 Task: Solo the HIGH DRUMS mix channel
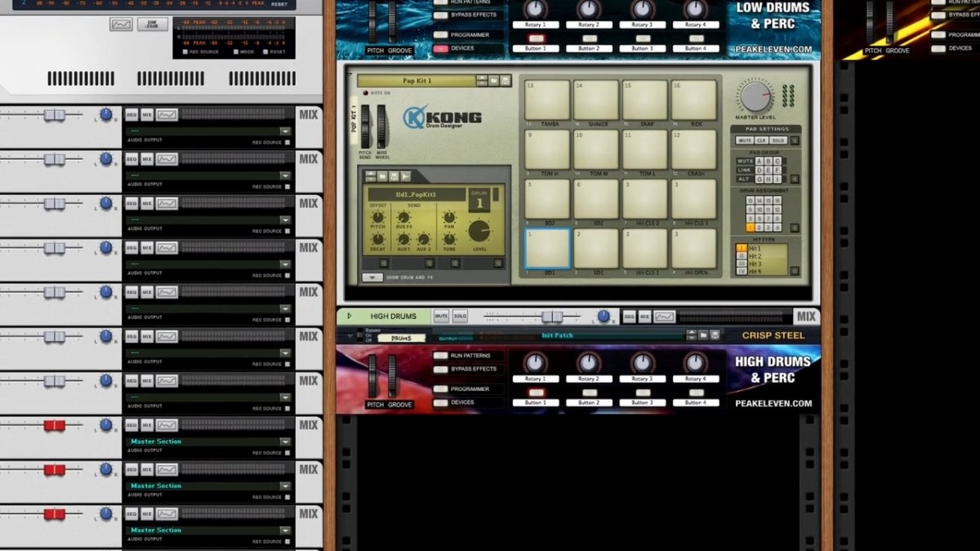pyautogui.click(x=461, y=316)
